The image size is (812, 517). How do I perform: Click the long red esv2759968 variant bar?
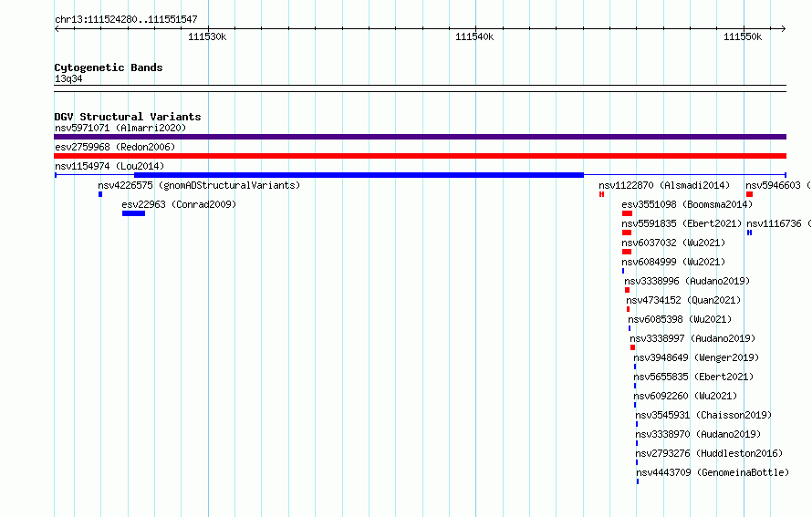(420, 156)
